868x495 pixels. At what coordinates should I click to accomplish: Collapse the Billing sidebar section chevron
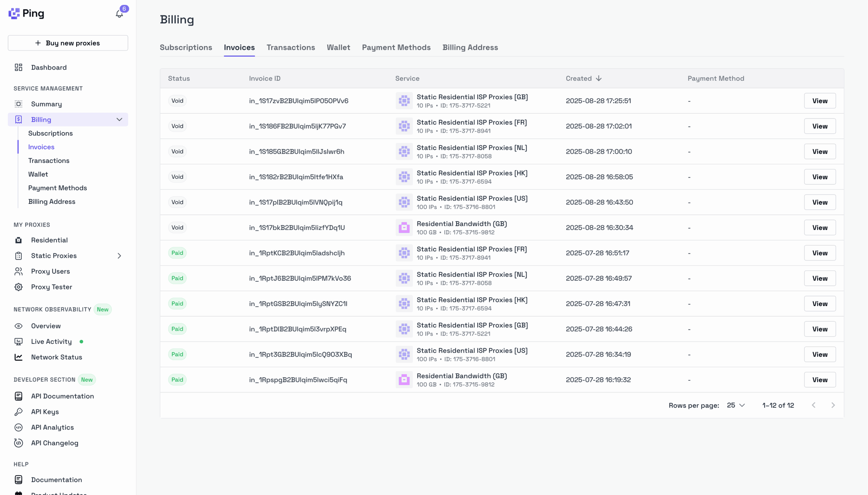[119, 119]
